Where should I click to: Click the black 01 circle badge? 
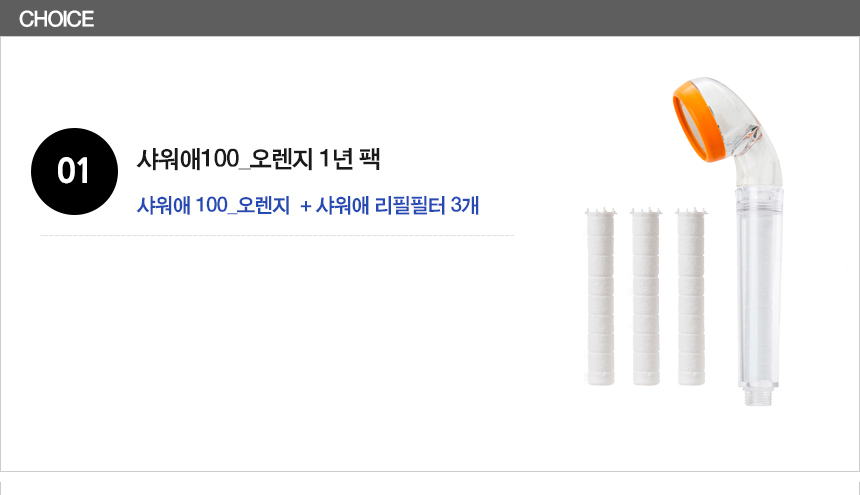pyautogui.click(x=74, y=171)
